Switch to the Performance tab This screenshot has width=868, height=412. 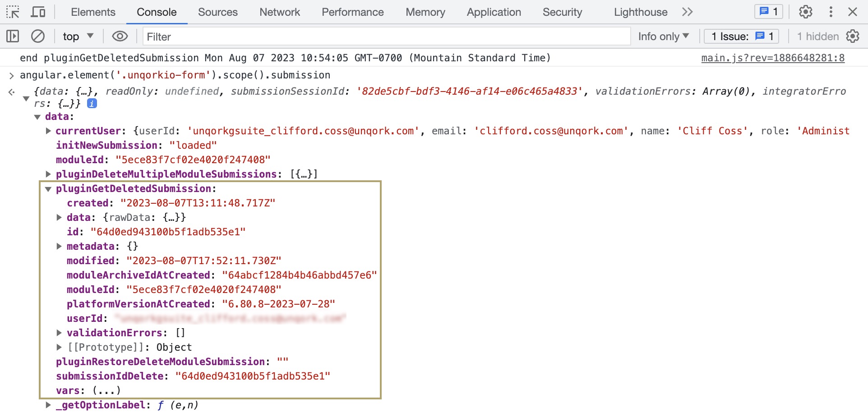[353, 12]
